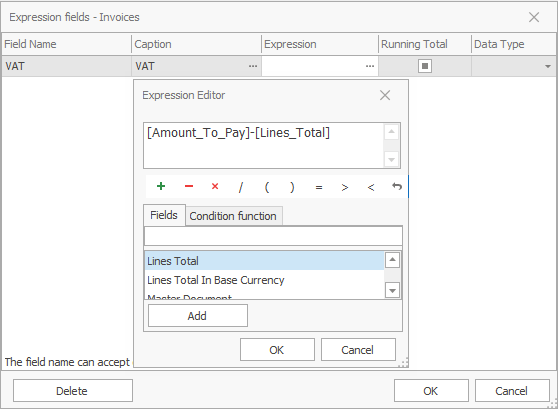Insert greater-than operator
The width and height of the screenshot is (558, 409).
coord(344,187)
